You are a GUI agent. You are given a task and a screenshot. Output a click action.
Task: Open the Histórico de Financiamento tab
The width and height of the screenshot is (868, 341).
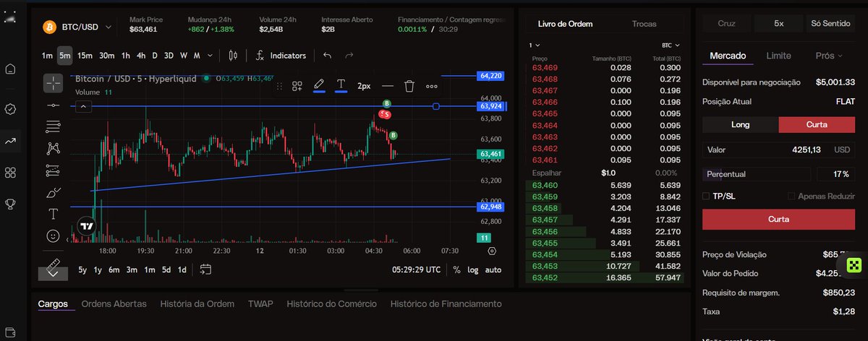446,304
